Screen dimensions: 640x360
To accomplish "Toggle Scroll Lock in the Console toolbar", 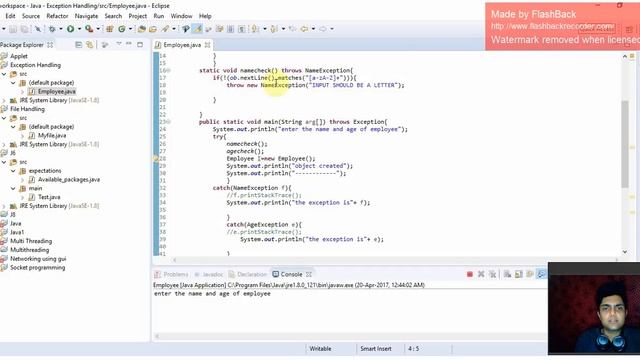I will coord(519,274).
